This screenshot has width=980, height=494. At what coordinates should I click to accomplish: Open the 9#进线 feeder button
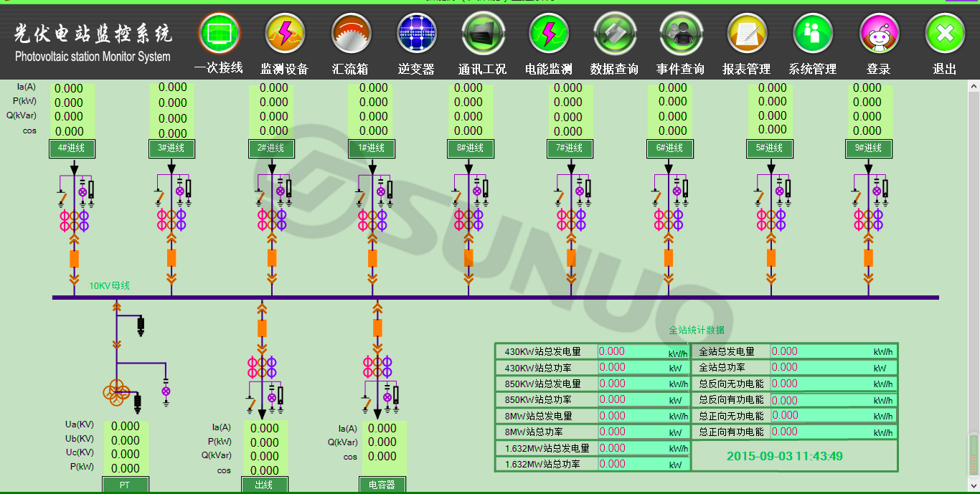868,148
